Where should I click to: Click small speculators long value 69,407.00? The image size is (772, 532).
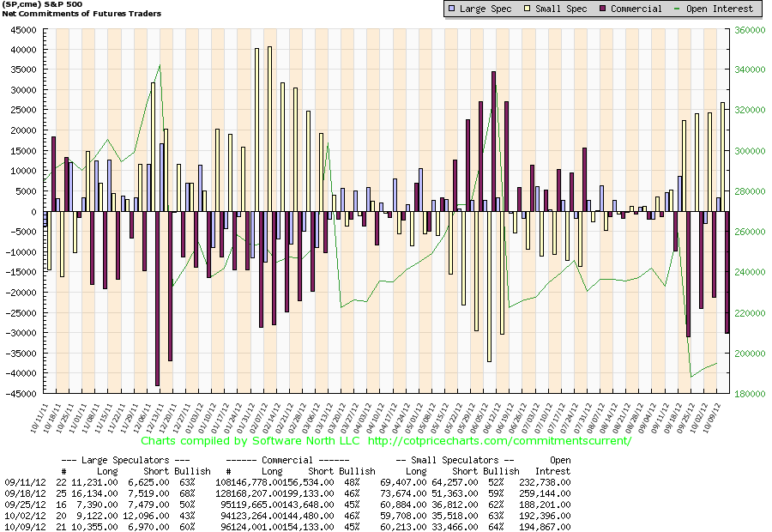point(403,483)
